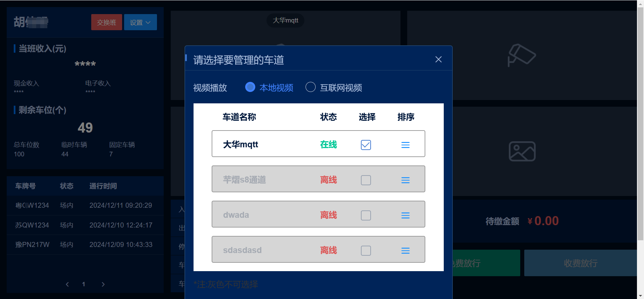Select vehicle row 豫PN217W
Image resolution: width=644 pixels, height=299 pixels.
(x=85, y=245)
